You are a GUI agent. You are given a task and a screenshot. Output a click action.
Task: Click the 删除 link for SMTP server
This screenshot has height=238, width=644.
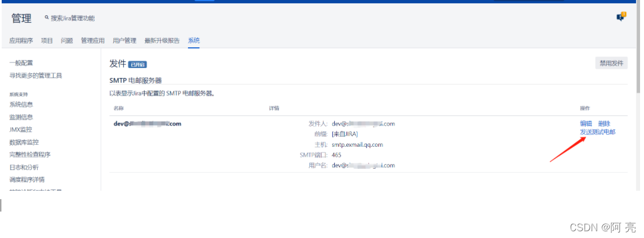pos(604,124)
